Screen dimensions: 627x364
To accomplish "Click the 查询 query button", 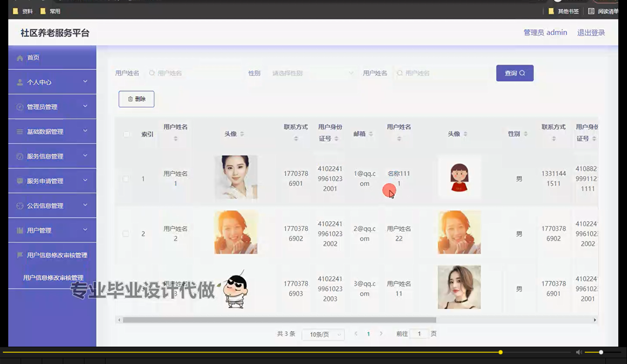I will 515,73.
